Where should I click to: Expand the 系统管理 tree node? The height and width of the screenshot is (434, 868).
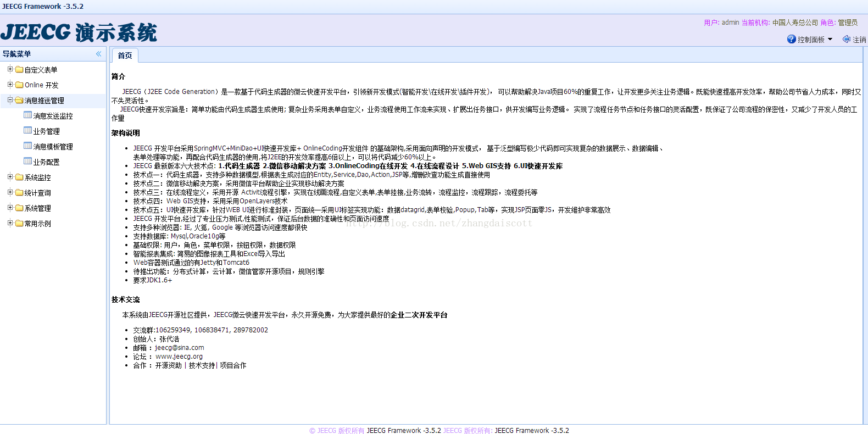(x=10, y=208)
